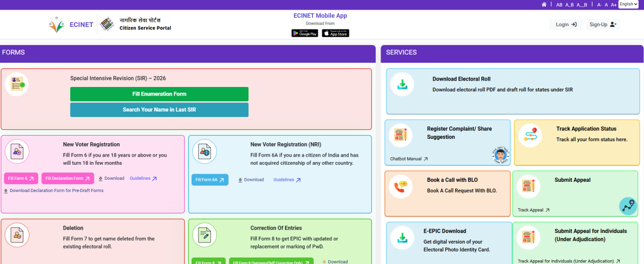Click the Track Application Status icon
The width and height of the screenshot is (644, 264).
coord(531,135)
